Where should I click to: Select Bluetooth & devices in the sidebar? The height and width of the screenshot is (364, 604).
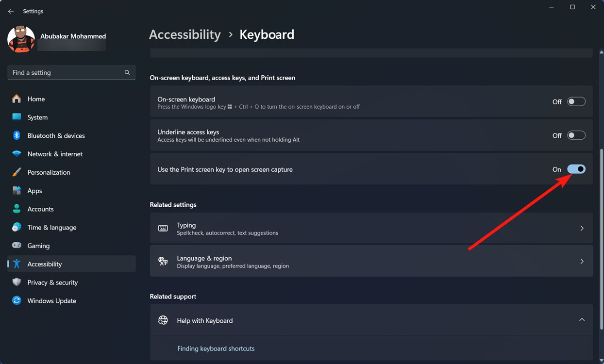coord(55,135)
